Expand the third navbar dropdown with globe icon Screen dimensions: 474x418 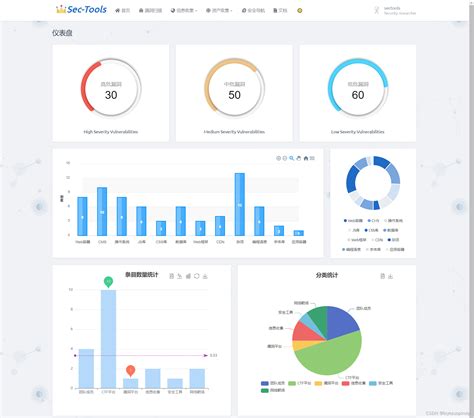click(x=184, y=11)
